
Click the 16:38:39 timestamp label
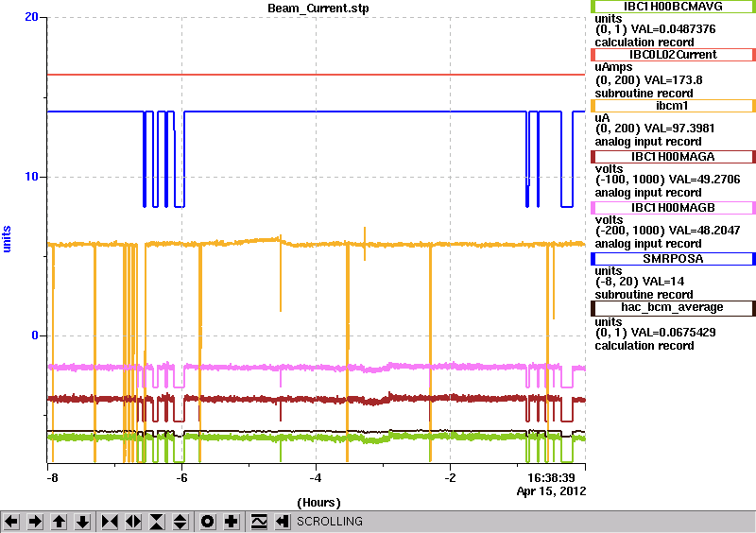[551, 478]
